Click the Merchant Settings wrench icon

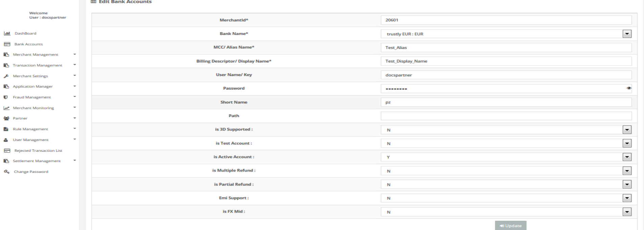pos(6,76)
